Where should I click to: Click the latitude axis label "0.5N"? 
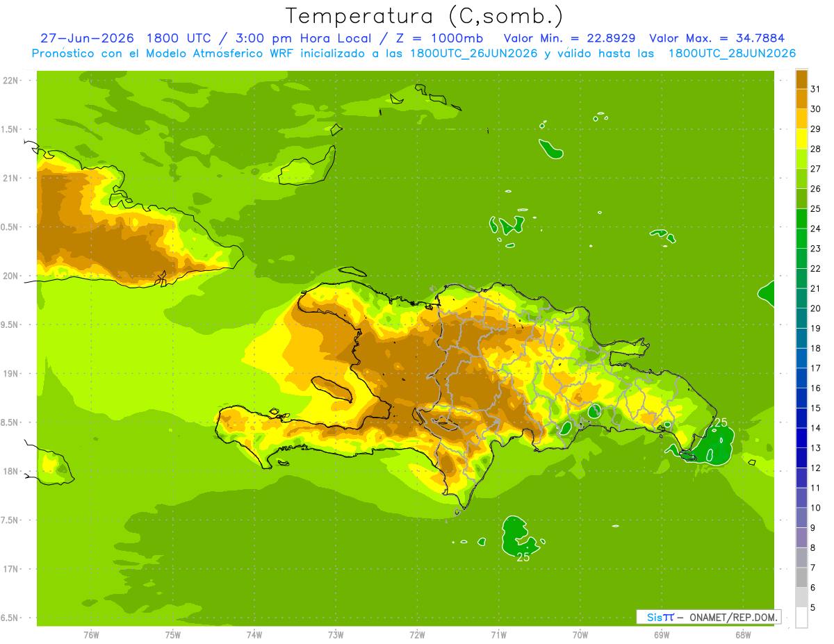[x=10, y=227]
